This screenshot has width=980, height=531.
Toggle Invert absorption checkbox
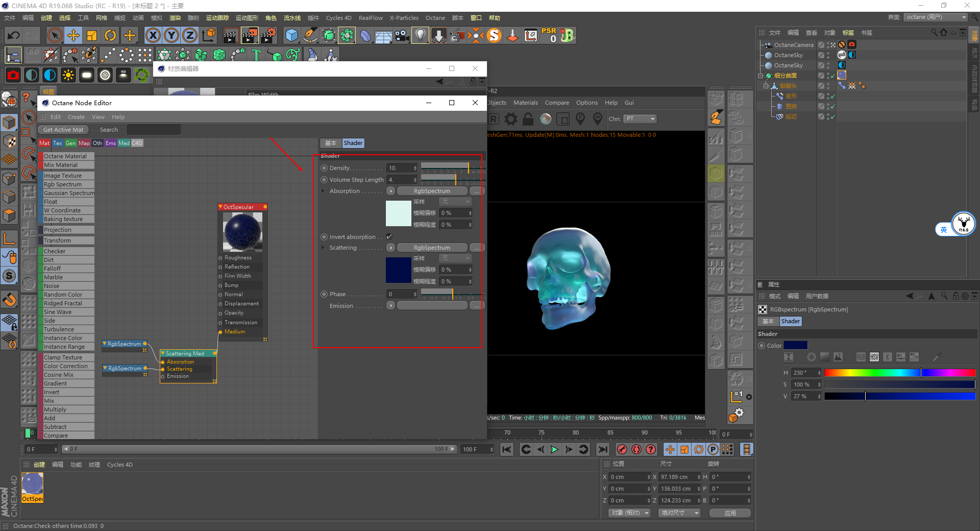(x=389, y=236)
